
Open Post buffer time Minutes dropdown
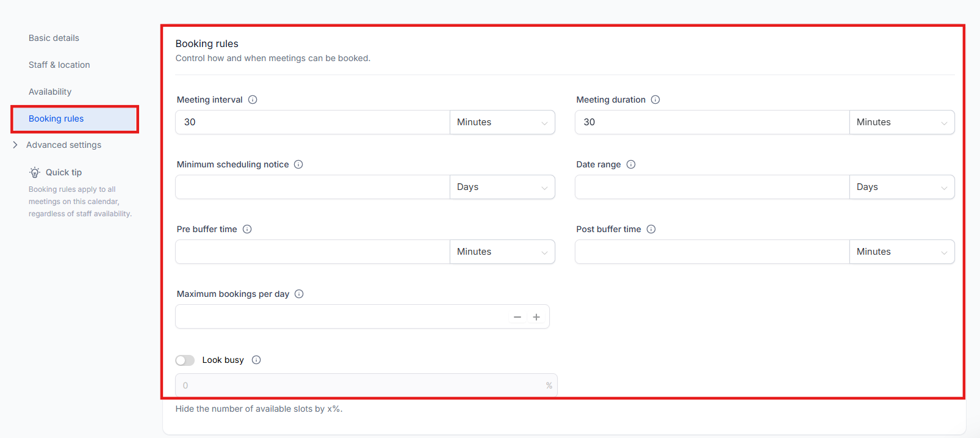pos(901,252)
